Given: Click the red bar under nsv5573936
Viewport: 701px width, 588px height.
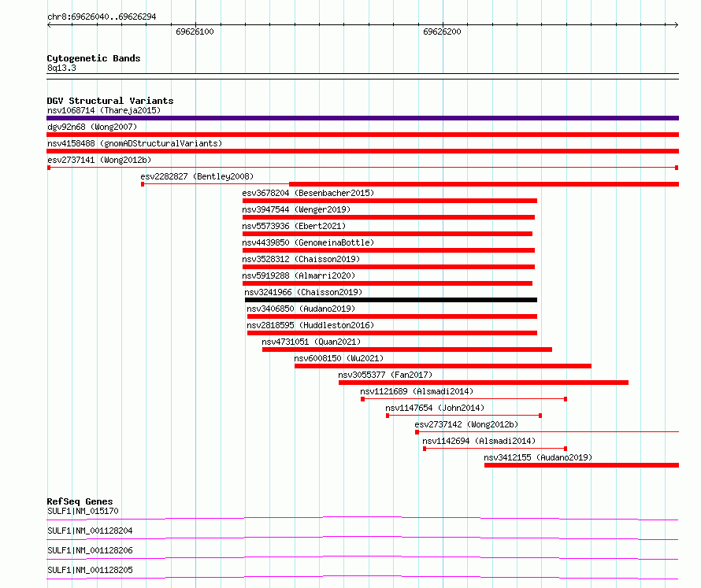Looking at the screenshot, I should tap(388, 234).
